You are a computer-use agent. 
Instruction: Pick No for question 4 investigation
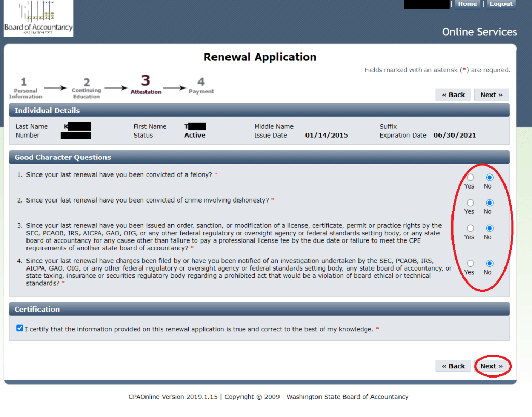point(489,263)
